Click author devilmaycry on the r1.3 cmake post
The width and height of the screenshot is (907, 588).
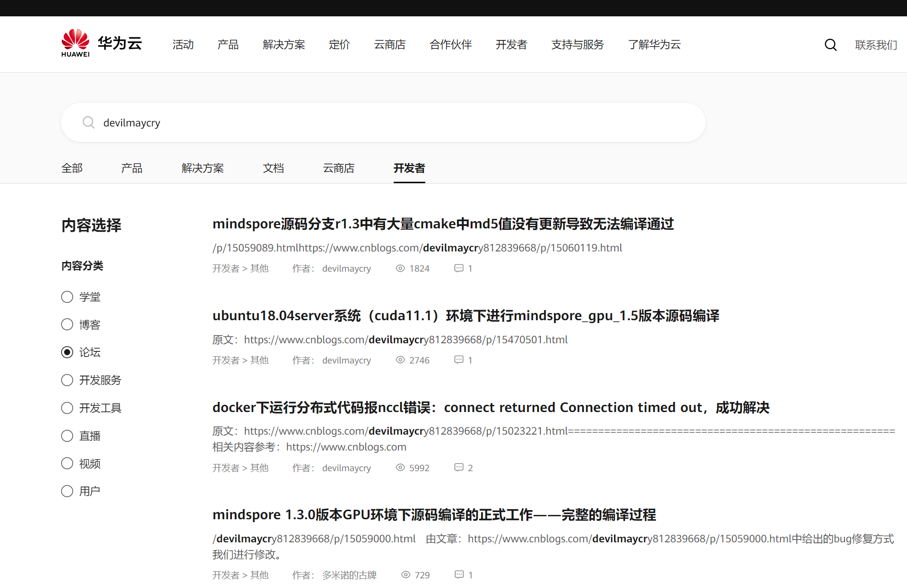coord(346,268)
